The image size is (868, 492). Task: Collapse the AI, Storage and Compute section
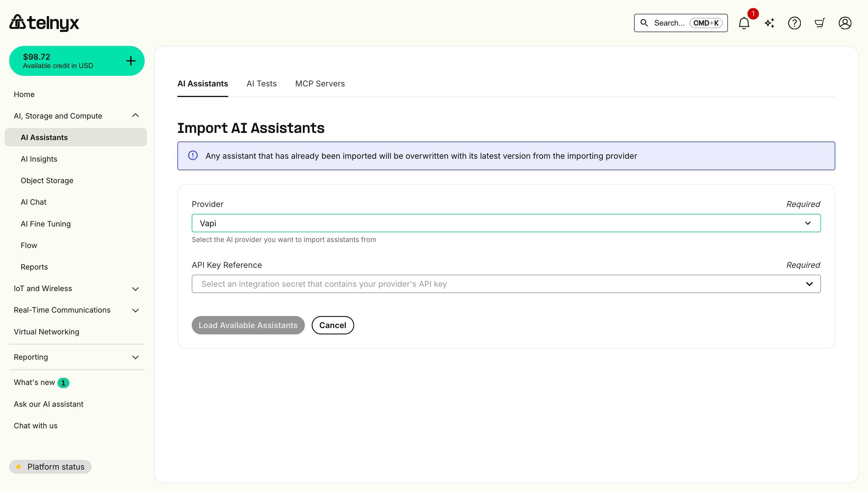click(135, 115)
